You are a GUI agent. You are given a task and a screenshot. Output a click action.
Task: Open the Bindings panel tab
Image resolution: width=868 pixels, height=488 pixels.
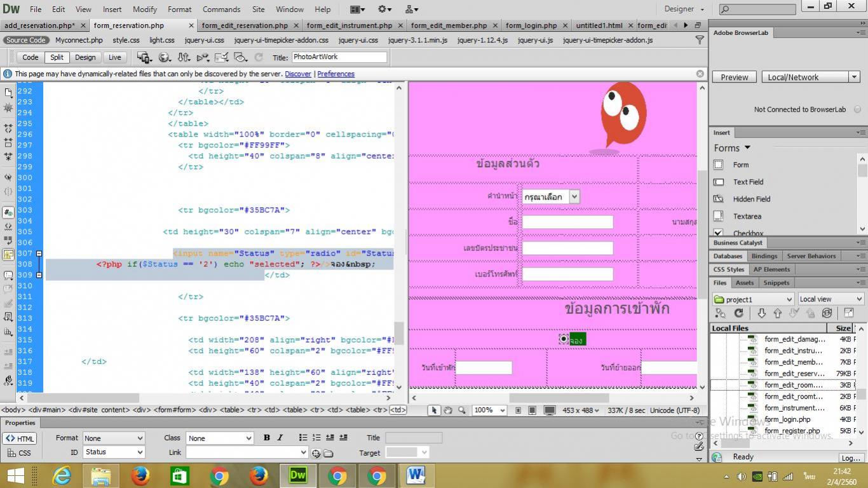tap(764, 256)
